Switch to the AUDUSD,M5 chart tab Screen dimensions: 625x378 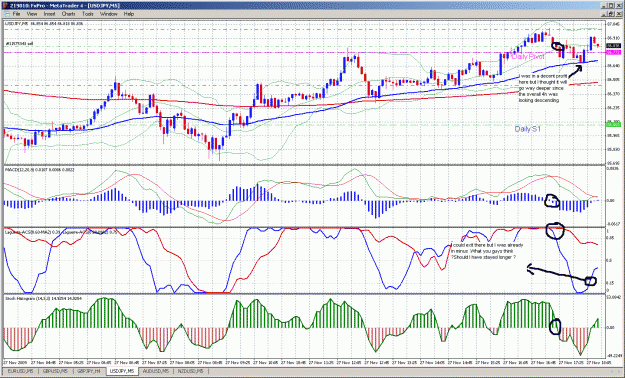tap(156, 371)
